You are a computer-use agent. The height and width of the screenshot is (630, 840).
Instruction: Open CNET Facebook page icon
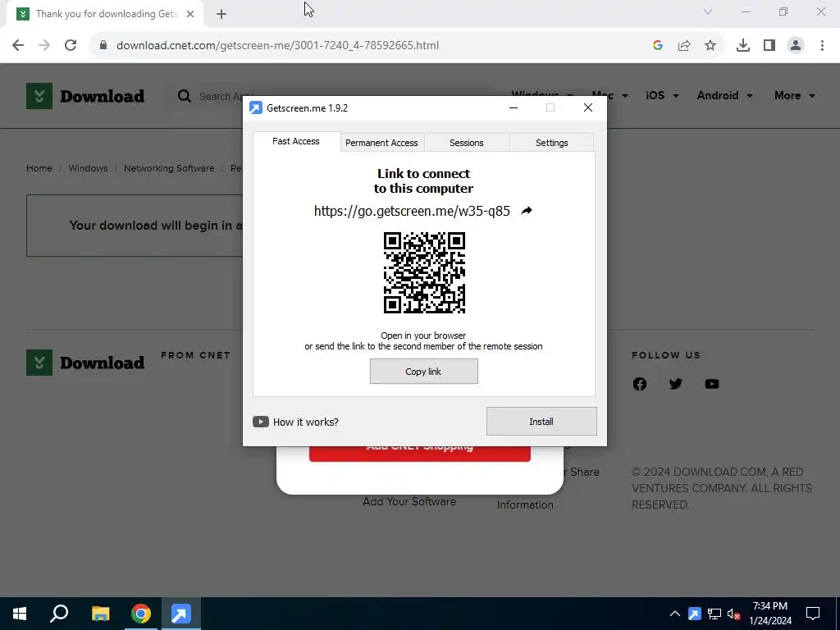pos(640,384)
